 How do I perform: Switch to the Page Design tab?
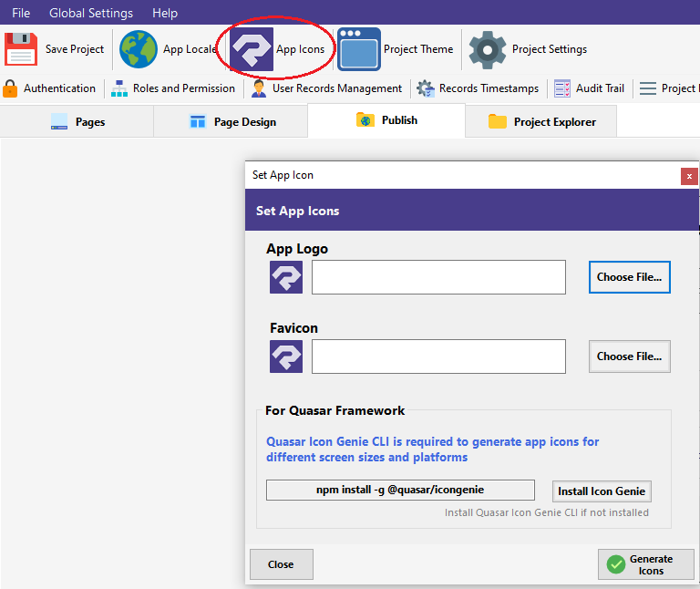[232, 122]
